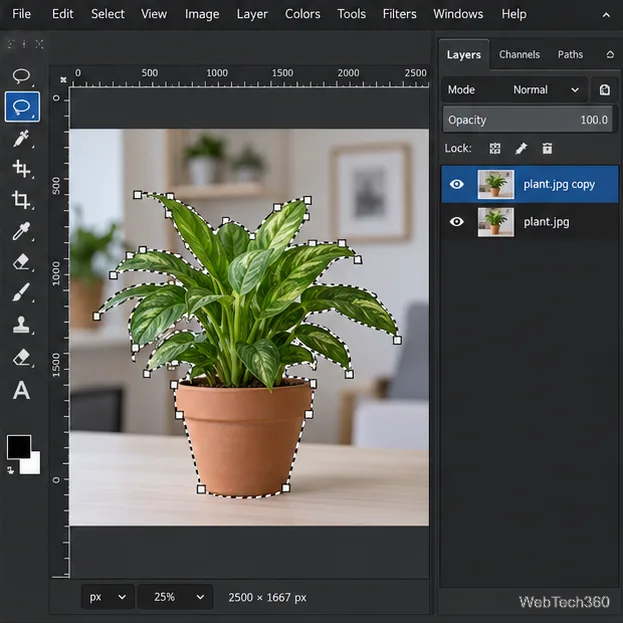623x623 pixels.
Task: Select the lasso tool at top of toolbox
Action: (x=21, y=76)
